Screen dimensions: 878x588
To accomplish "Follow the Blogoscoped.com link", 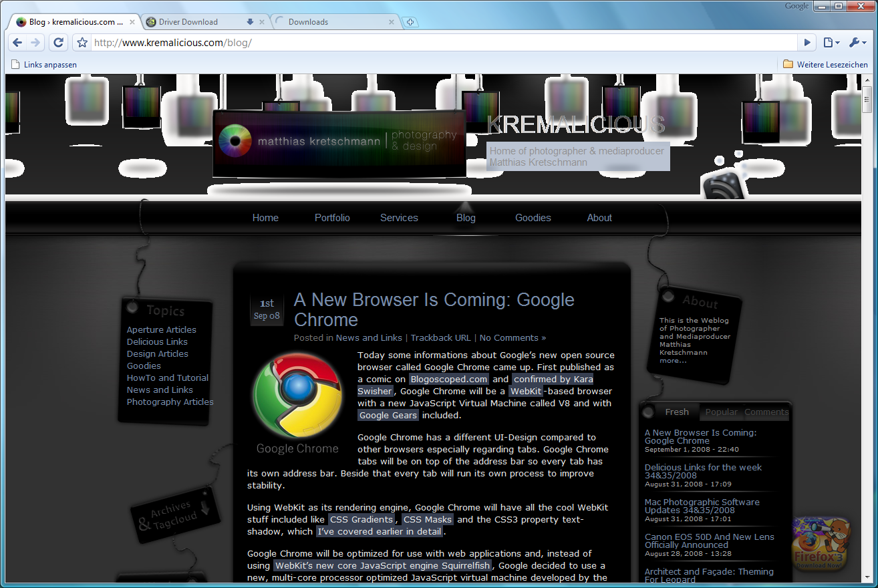I will 449,380.
